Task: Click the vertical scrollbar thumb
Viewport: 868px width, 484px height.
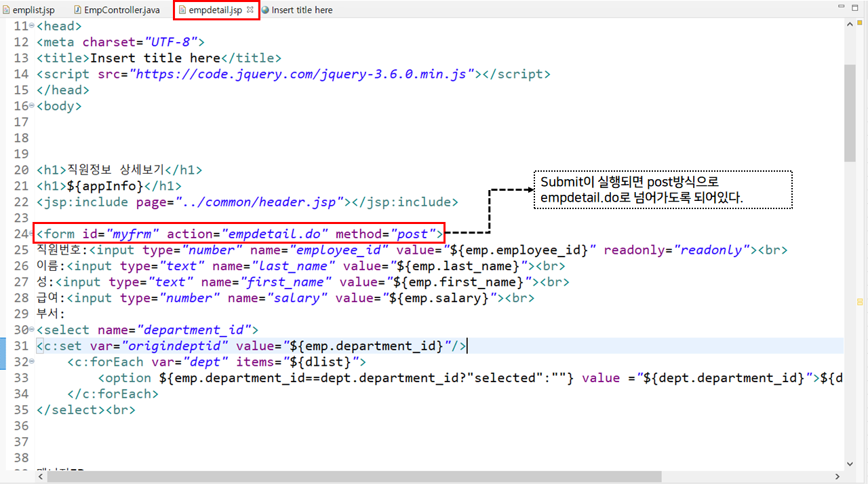Action: click(x=850, y=113)
